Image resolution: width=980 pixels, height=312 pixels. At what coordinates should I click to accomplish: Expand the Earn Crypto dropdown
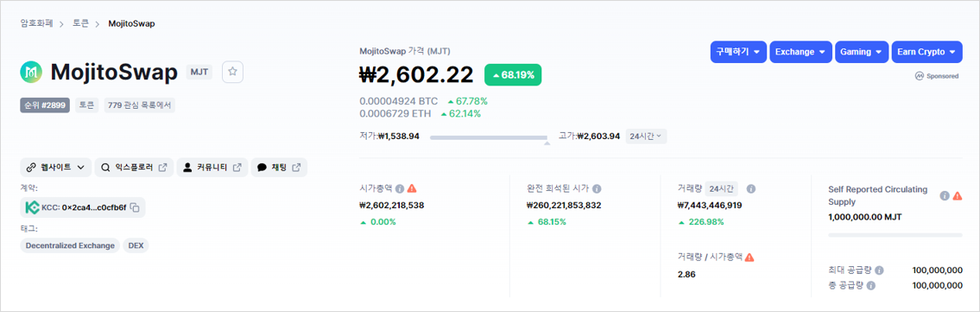pos(926,52)
